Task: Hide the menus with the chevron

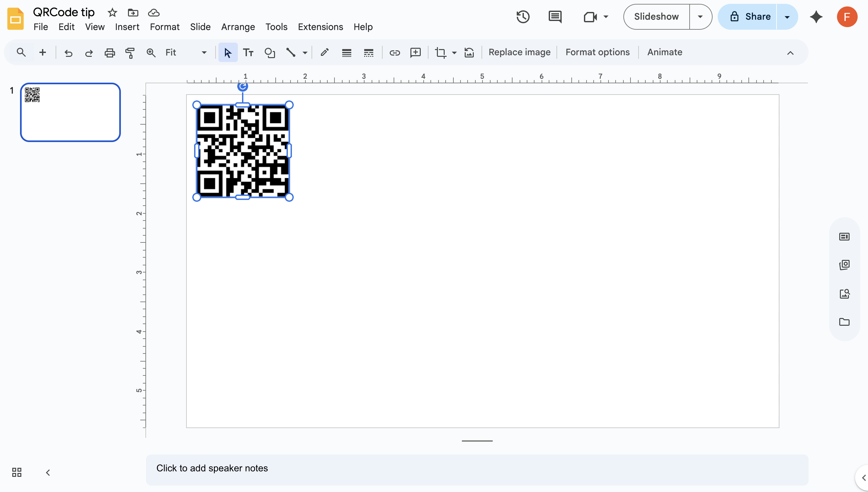Action: 790,53
